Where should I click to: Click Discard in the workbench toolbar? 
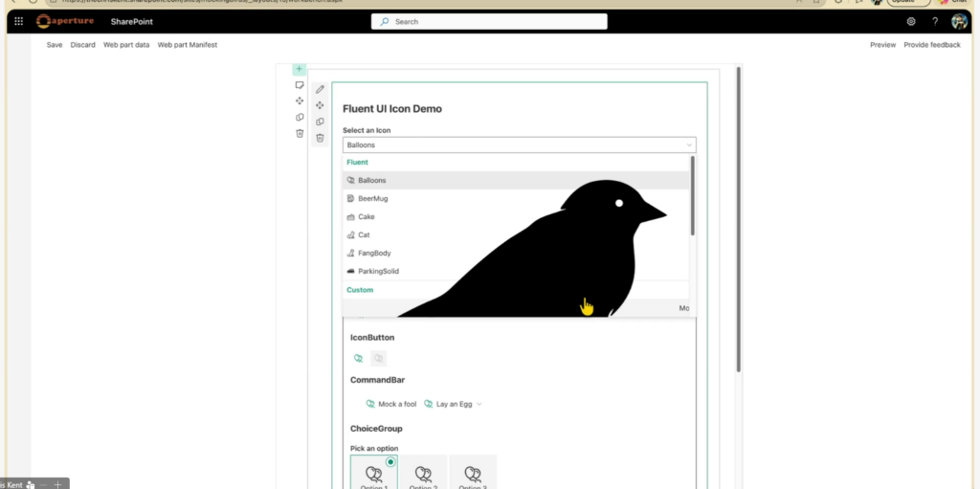point(82,45)
